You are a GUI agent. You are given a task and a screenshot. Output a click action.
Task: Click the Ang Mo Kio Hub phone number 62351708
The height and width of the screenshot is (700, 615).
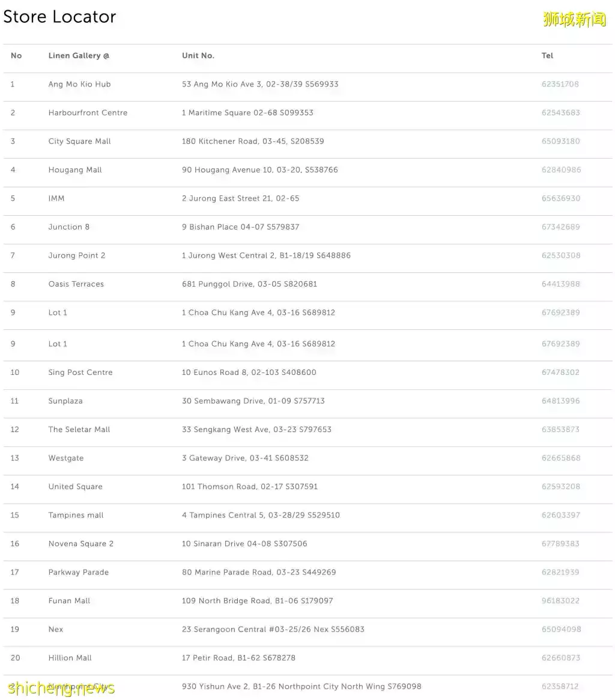tap(560, 84)
